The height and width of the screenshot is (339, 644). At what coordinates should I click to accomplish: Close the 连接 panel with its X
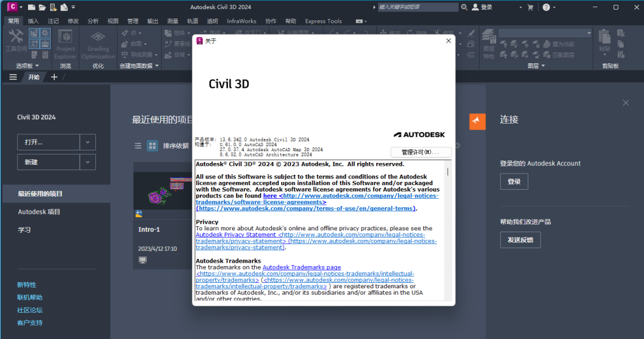tap(626, 103)
